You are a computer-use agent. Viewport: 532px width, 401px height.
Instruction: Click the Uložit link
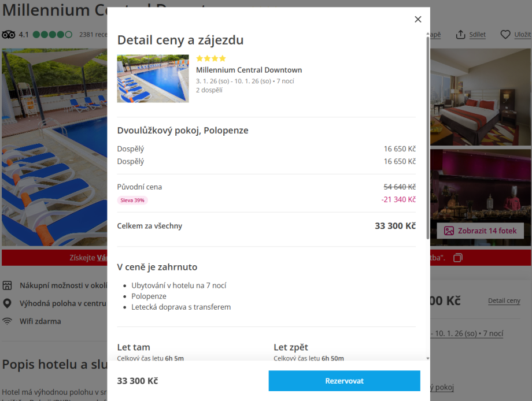coord(522,35)
